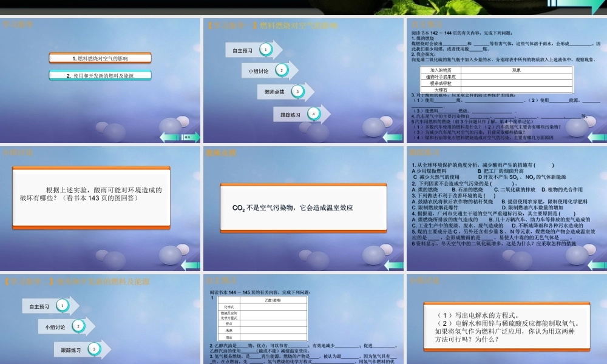Click table cell 来源
Image resolution: width=607 pixels, height=364 pixels.
(229, 331)
